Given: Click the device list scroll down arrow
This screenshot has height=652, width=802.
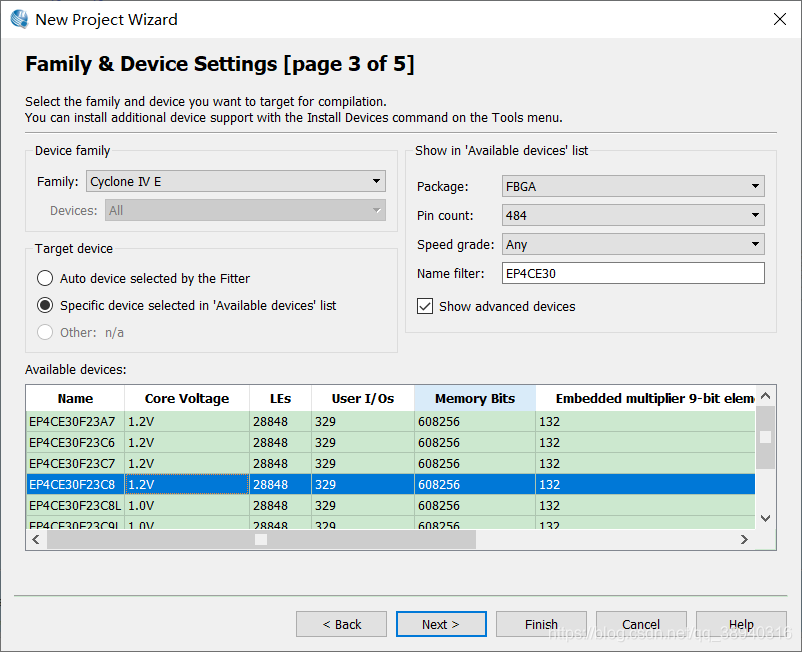Looking at the screenshot, I should point(765,518).
